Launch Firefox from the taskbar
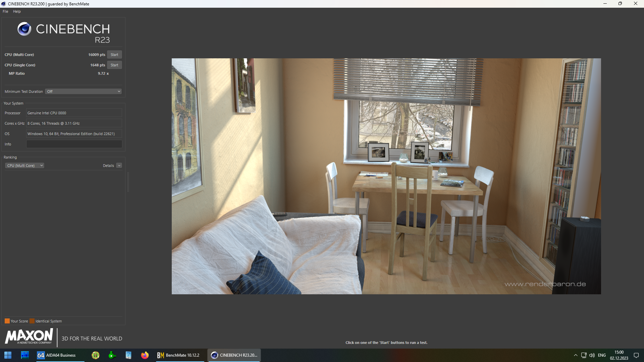Viewport: 644px width, 362px height. [x=145, y=355]
